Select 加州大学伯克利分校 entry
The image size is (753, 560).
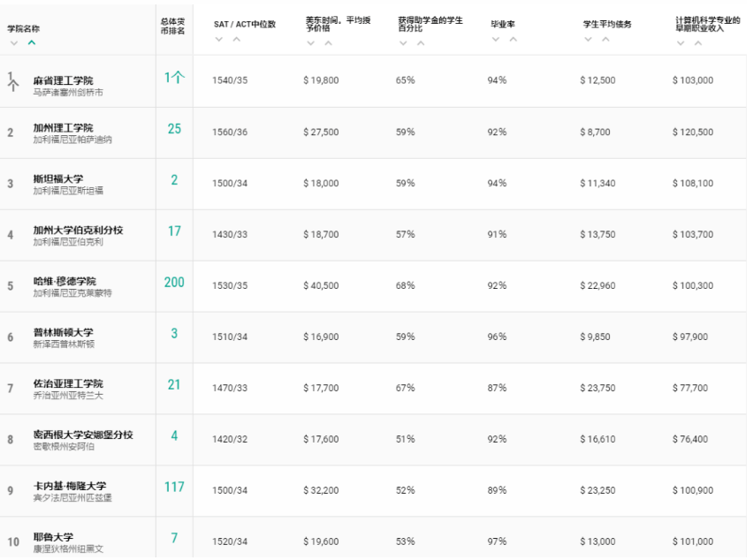[x=78, y=231]
